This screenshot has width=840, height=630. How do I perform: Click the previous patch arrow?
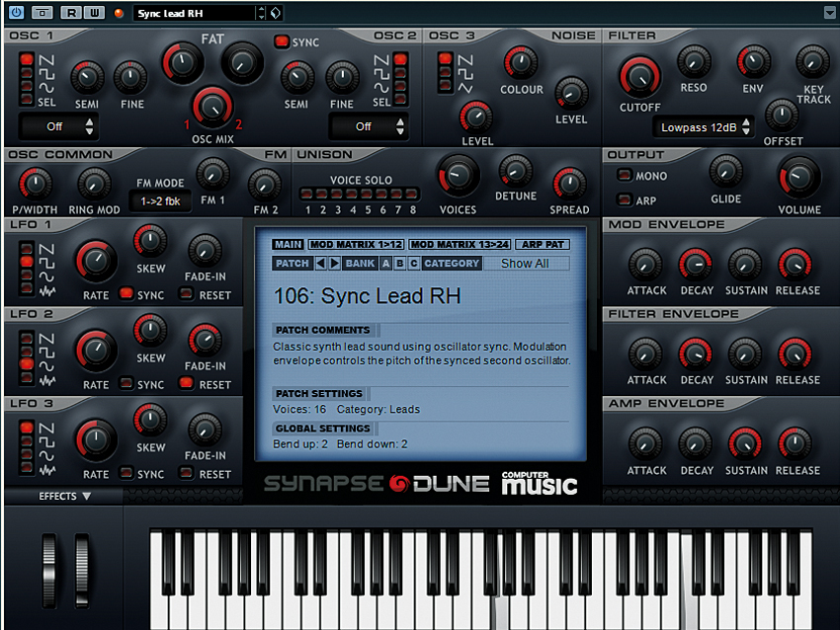pyautogui.click(x=320, y=263)
